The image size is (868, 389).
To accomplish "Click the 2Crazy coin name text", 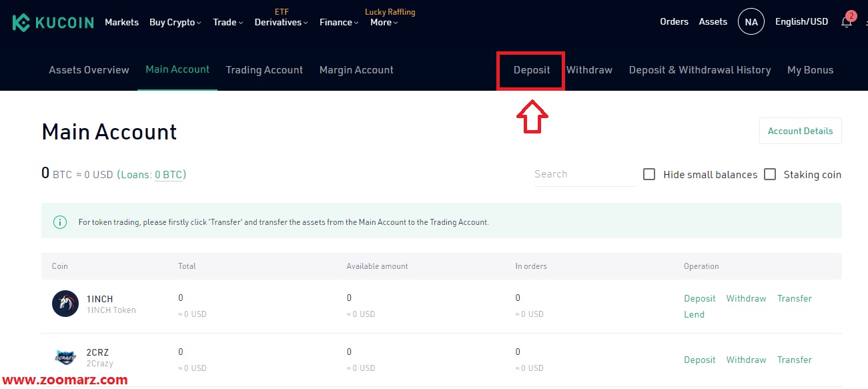I will tap(100, 364).
